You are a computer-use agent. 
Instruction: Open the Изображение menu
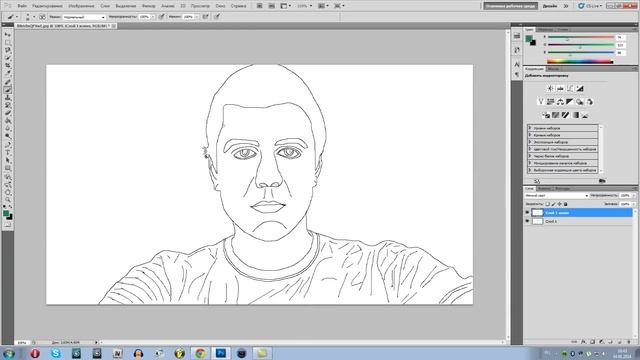pyautogui.click(x=81, y=6)
